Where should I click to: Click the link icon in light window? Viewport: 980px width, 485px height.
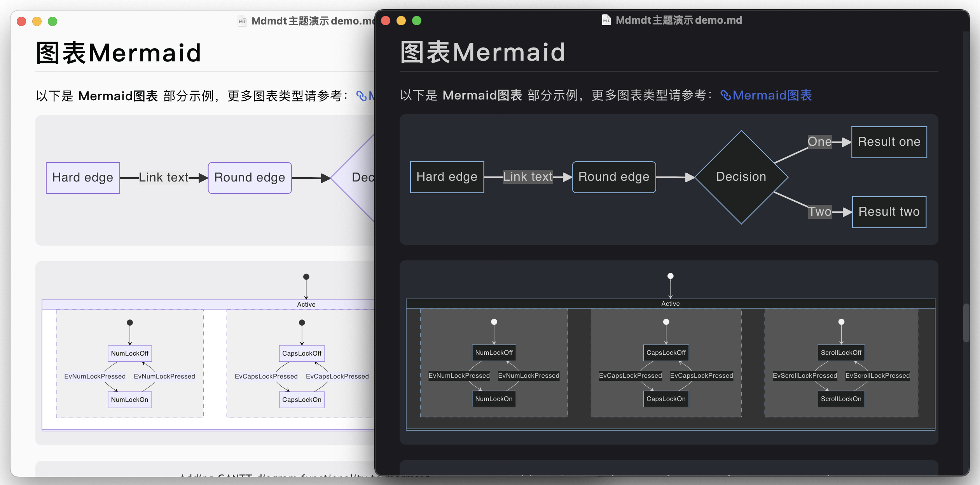[361, 96]
